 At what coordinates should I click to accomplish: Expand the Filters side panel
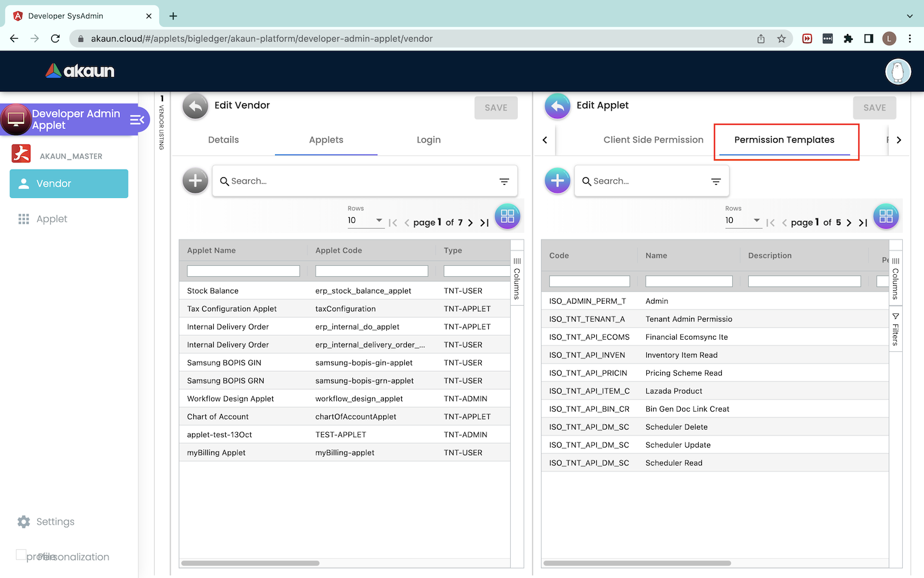pyautogui.click(x=896, y=330)
